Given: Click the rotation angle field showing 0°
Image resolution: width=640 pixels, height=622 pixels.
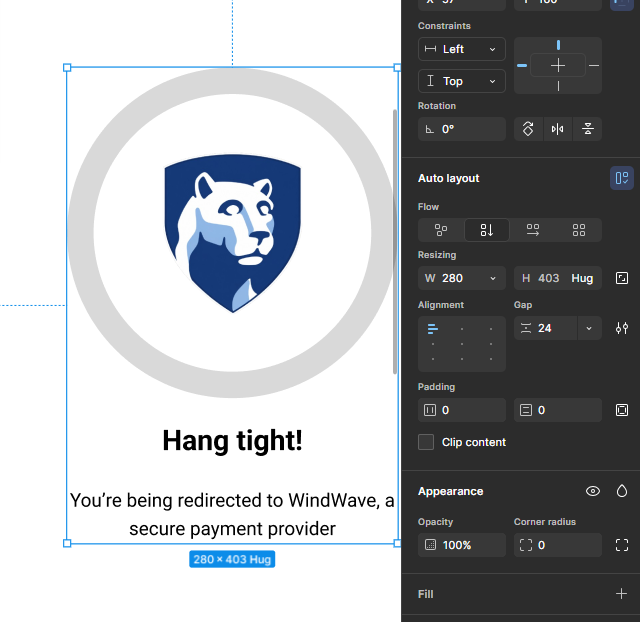Looking at the screenshot, I should [462, 129].
